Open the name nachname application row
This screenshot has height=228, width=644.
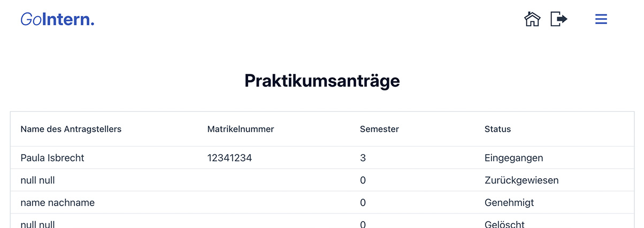[57, 203]
